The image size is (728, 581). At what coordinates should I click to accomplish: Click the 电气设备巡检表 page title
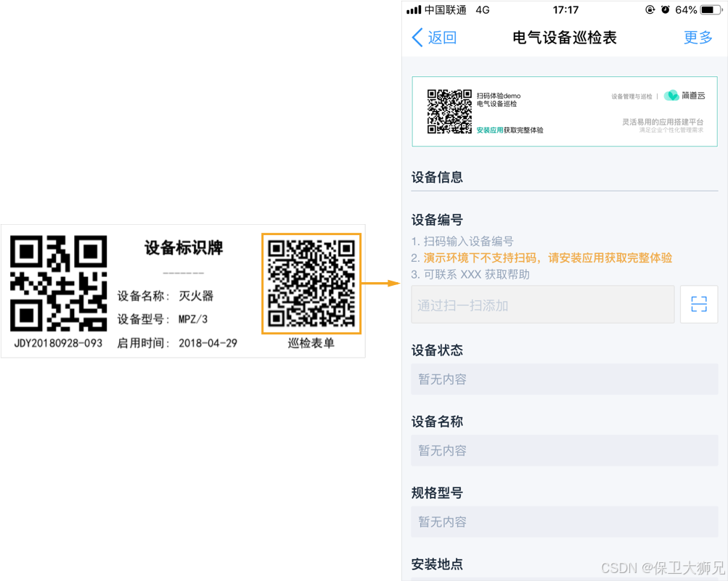point(565,38)
